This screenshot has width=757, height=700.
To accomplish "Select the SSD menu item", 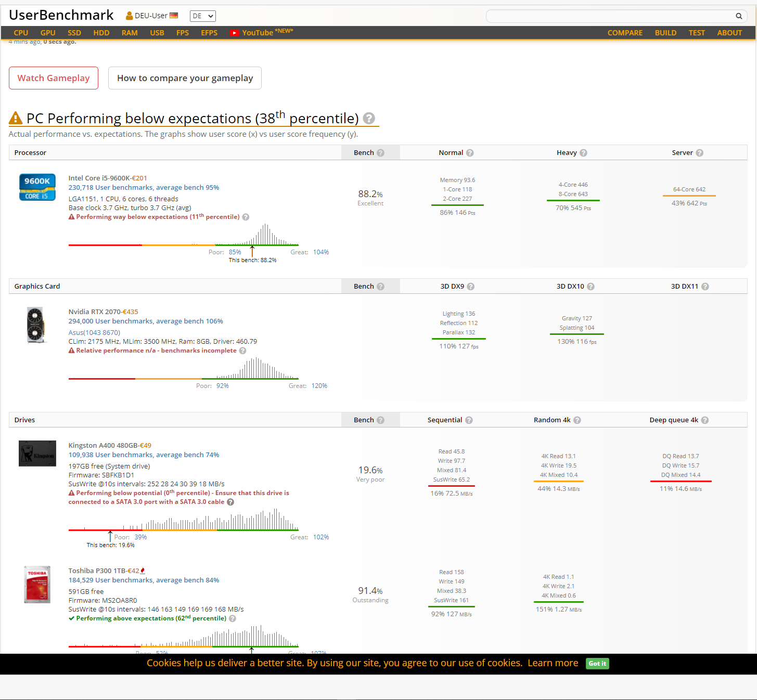I will coord(74,32).
